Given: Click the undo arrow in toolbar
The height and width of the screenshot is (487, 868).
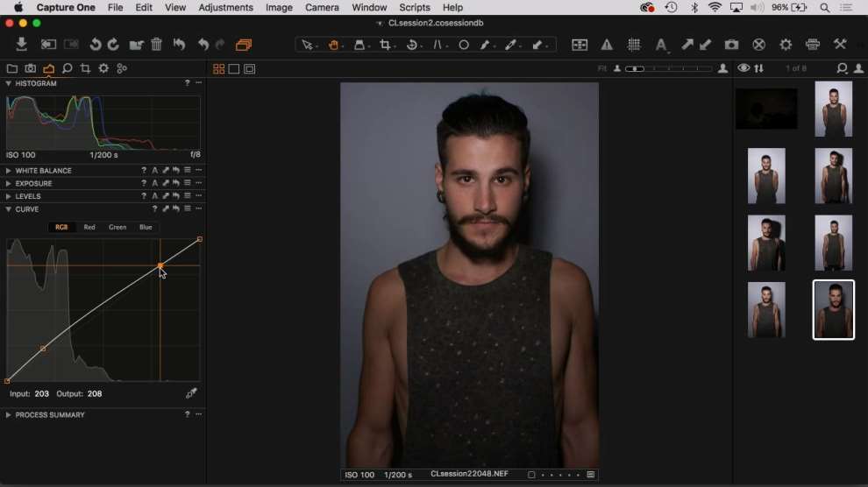Looking at the screenshot, I should click(203, 44).
